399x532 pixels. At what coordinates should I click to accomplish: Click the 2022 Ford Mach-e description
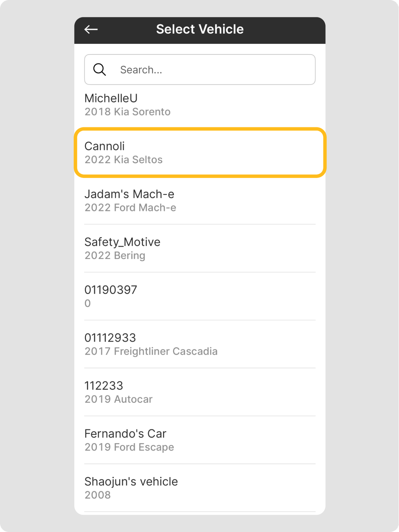[130, 208]
